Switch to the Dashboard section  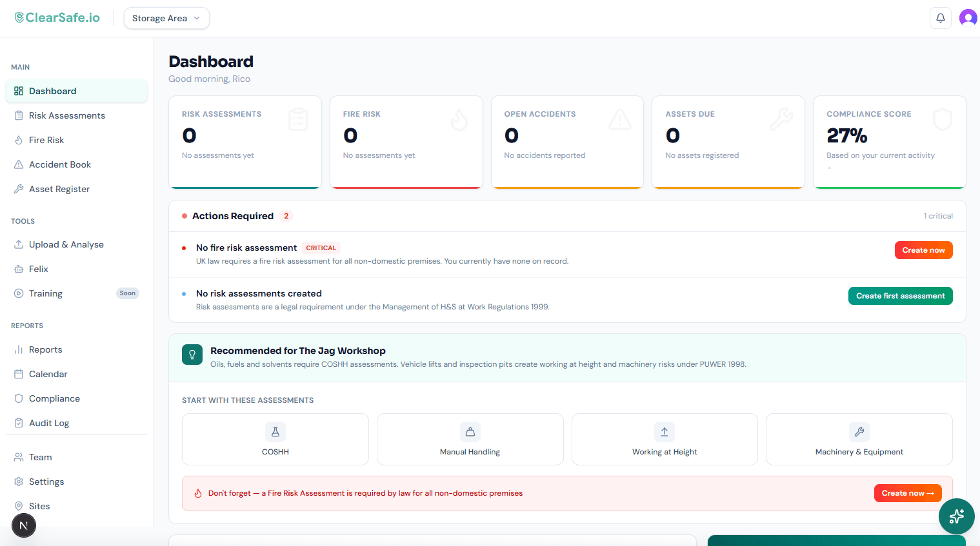click(53, 91)
